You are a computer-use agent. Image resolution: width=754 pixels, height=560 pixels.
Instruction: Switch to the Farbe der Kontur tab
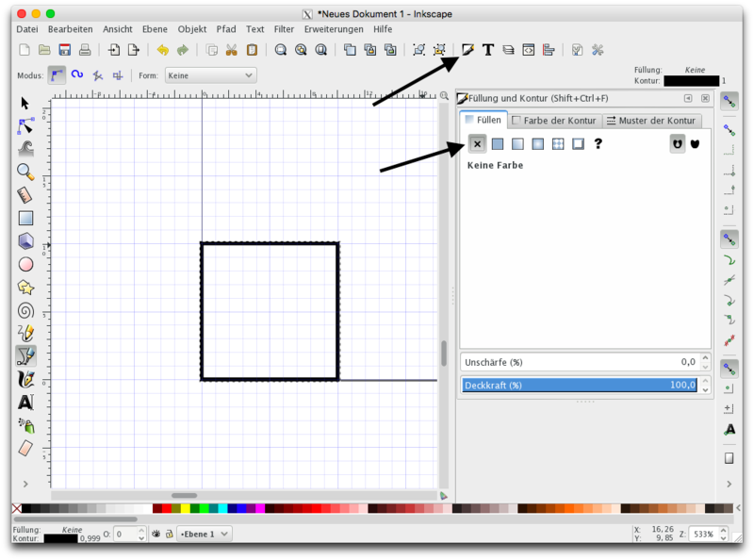tap(555, 120)
